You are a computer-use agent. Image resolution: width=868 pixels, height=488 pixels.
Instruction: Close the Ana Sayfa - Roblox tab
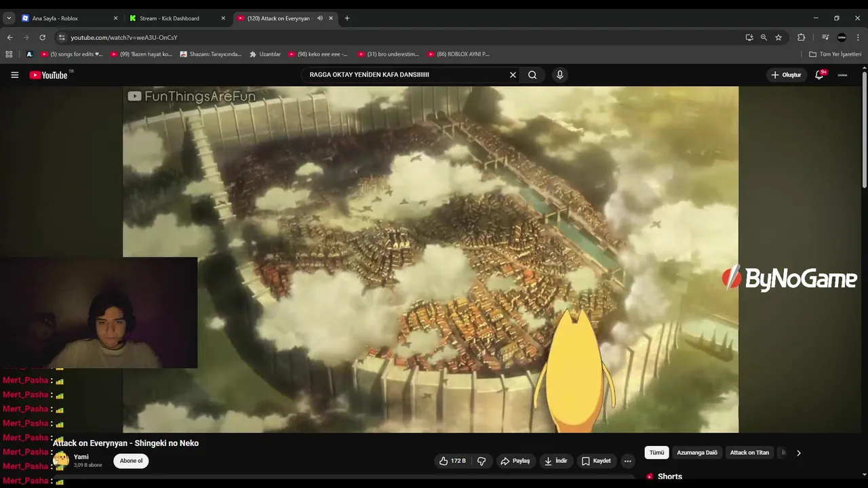click(115, 18)
